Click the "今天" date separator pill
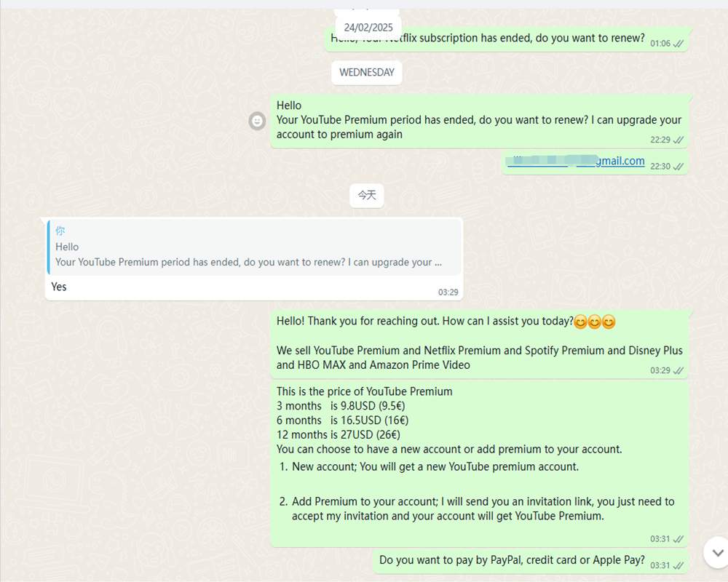Screen dimensions: 728x582 pyautogui.click(x=367, y=196)
